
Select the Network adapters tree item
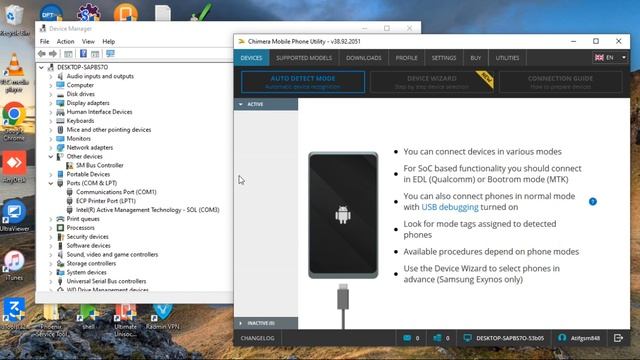[90, 148]
